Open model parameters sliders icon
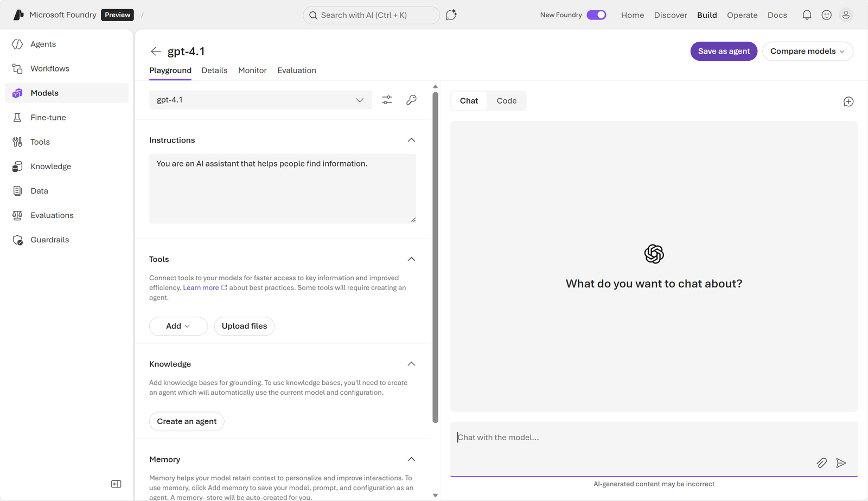This screenshot has height=501, width=868. (387, 100)
